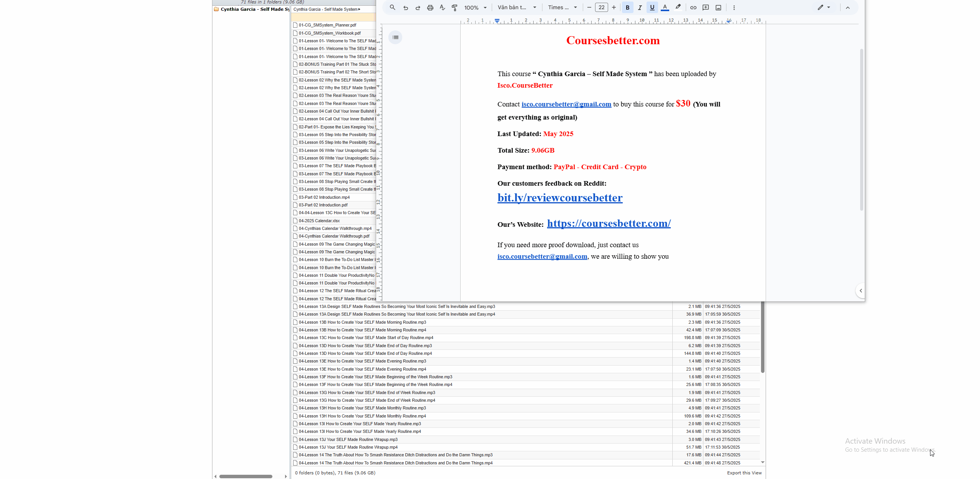
Task: Activate the paint format tool
Action: [x=455, y=7]
